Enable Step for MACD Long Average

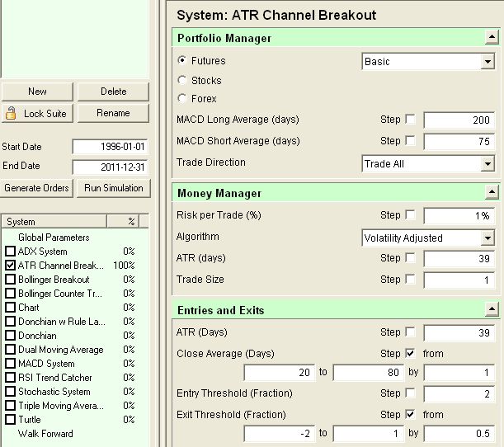point(410,120)
